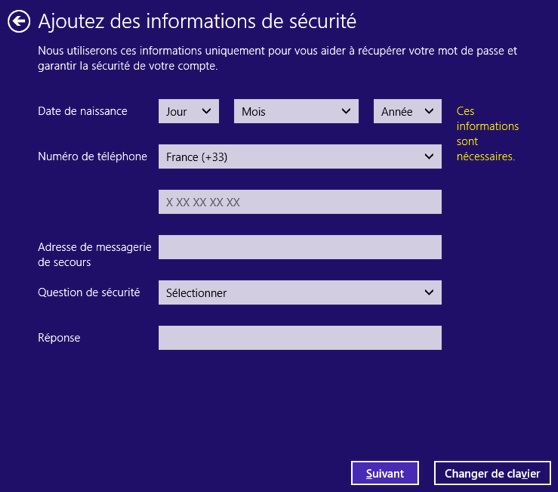Expand the Sélectionner security question dropdown
The image size is (558, 492).
300,292
